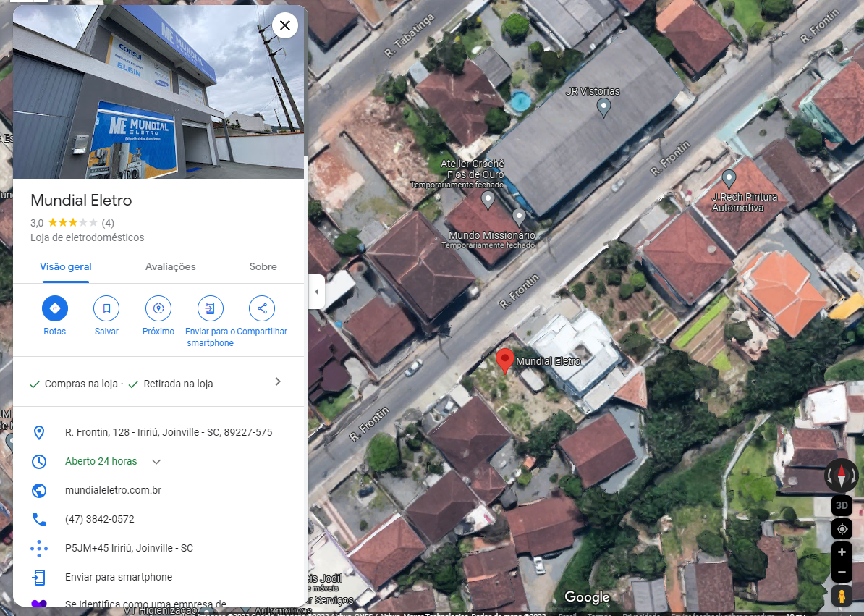
Task: Expand Compras na loja service options arrow
Action: (278, 381)
